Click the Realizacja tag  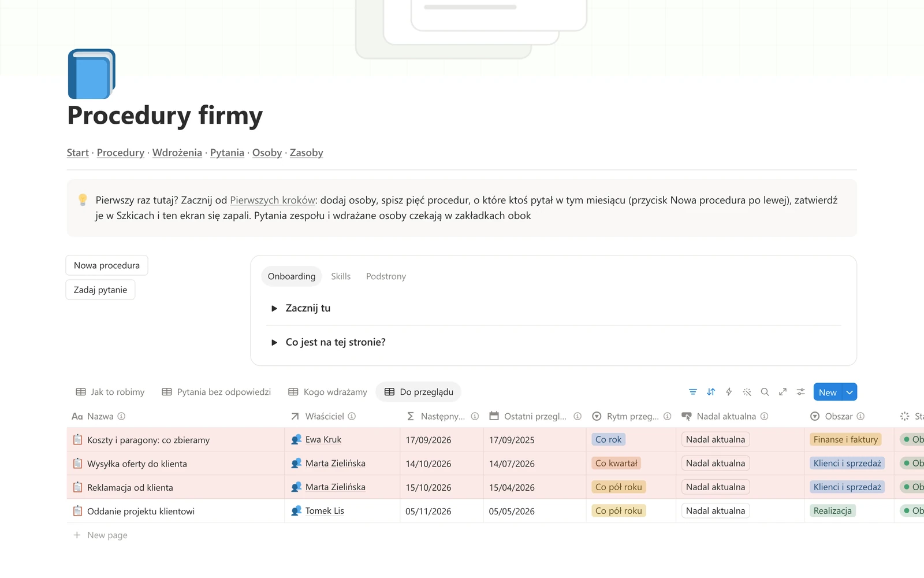833,511
